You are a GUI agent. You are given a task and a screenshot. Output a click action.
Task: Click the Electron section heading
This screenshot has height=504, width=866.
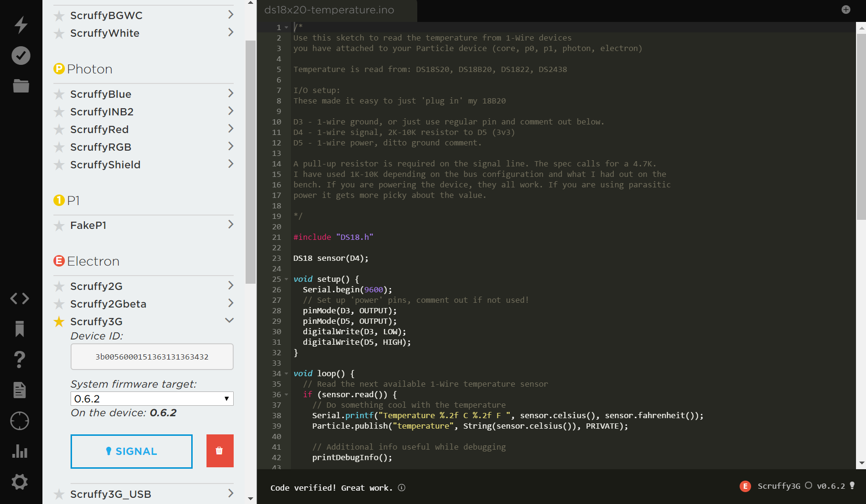tap(93, 261)
